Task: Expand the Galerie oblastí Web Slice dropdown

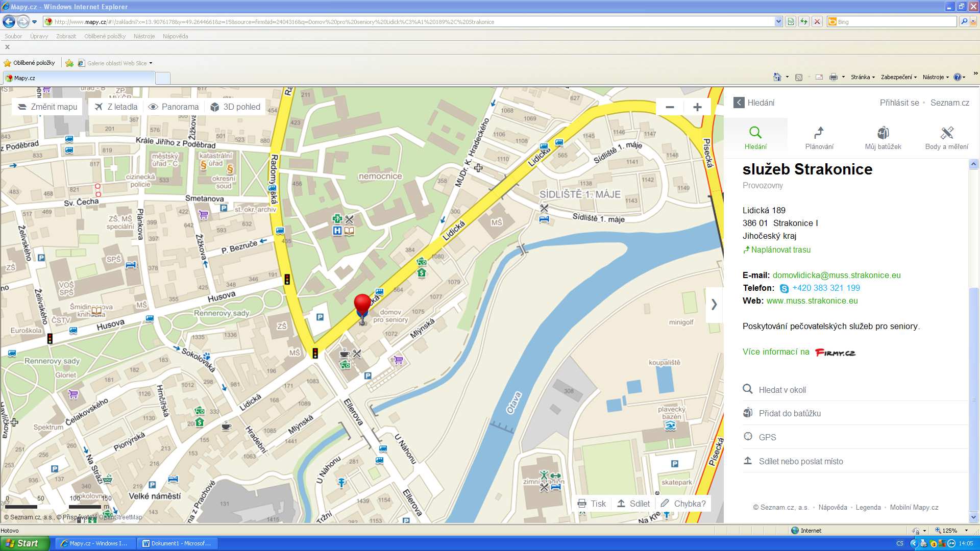Action: tap(151, 63)
